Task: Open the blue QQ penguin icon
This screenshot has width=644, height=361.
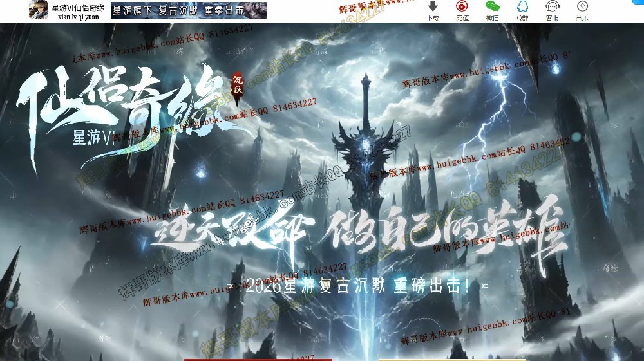Action: pyautogui.click(x=522, y=6)
